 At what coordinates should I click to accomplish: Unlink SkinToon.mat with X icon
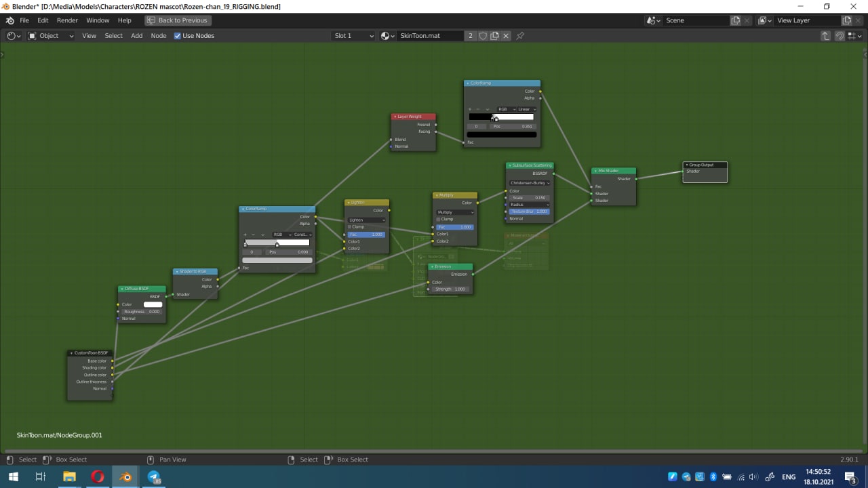coord(506,36)
